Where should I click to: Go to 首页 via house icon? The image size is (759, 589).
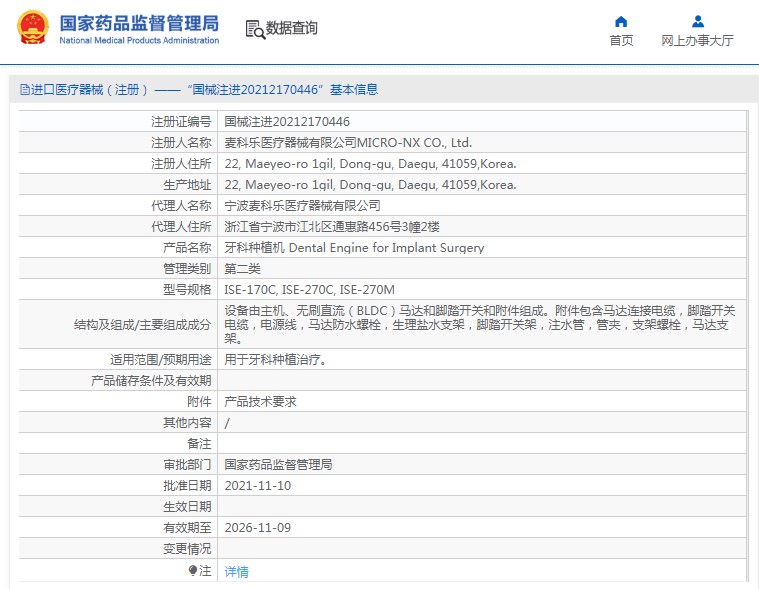click(621, 21)
